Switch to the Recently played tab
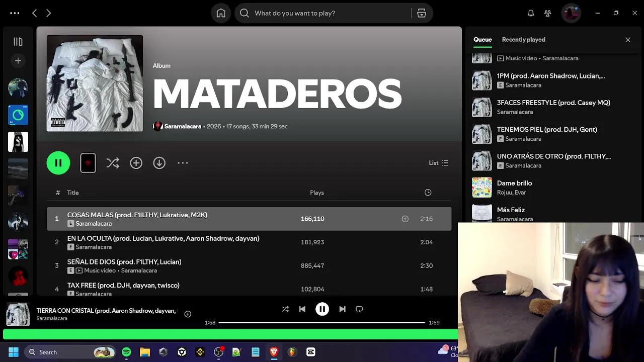Image resolution: width=644 pixels, height=362 pixels. pyautogui.click(x=523, y=40)
